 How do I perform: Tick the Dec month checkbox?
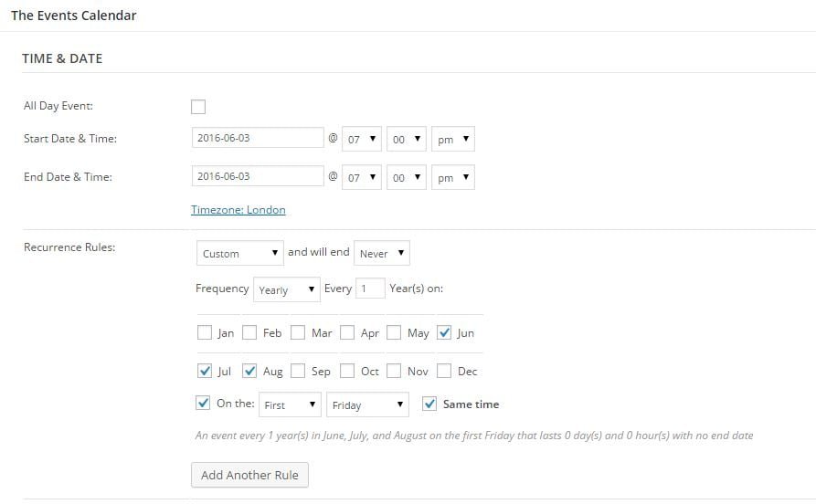(445, 372)
